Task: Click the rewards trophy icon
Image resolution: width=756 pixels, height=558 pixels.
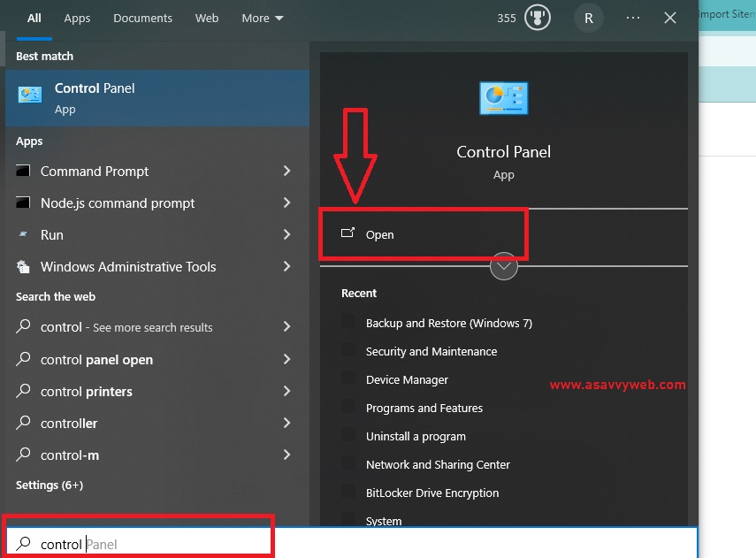Action: (x=537, y=19)
